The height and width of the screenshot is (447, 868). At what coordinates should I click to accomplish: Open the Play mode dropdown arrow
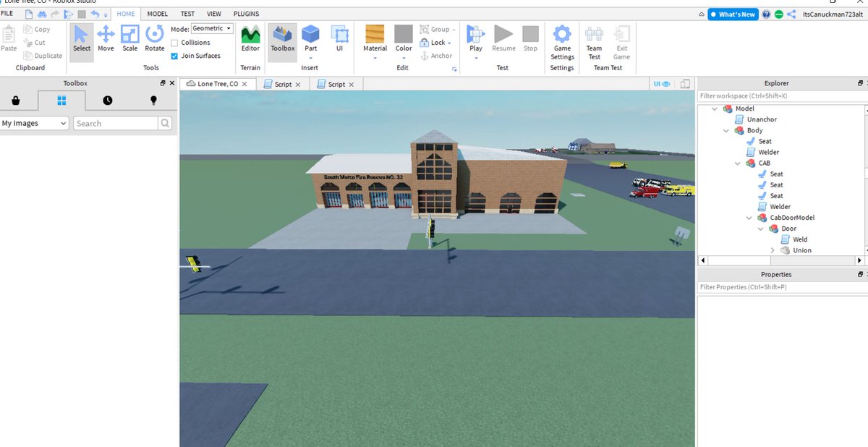(x=476, y=58)
